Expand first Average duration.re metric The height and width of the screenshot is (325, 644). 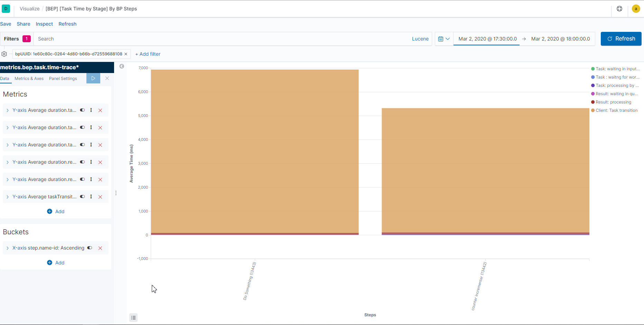pos(7,162)
